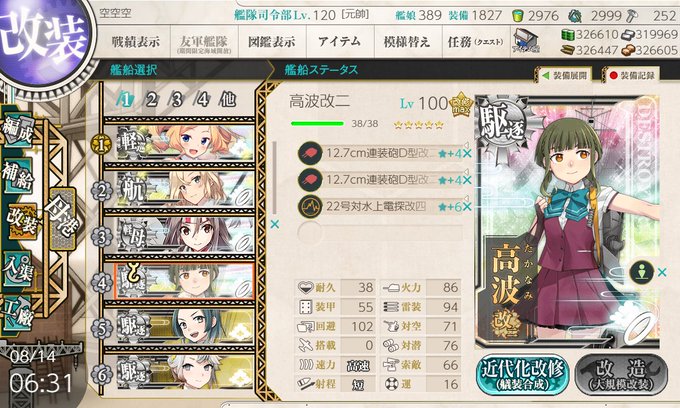Open the 任務 (クエスト) quest menu
Viewport: 680px width, 408px height.
pos(476,42)
